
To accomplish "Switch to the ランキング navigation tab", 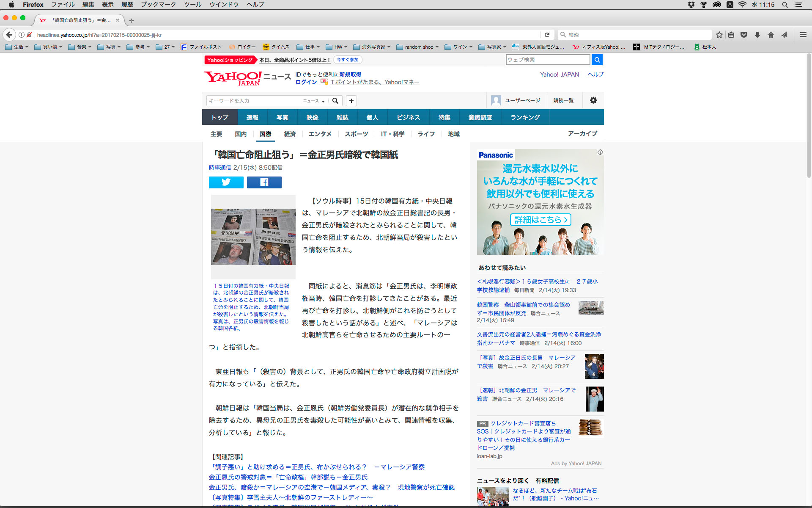I will coord(525,117).
